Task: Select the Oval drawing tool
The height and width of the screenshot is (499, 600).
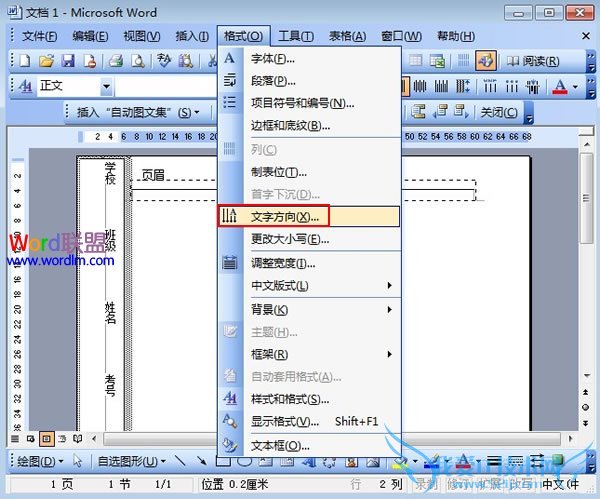Action: coord(244,461)
